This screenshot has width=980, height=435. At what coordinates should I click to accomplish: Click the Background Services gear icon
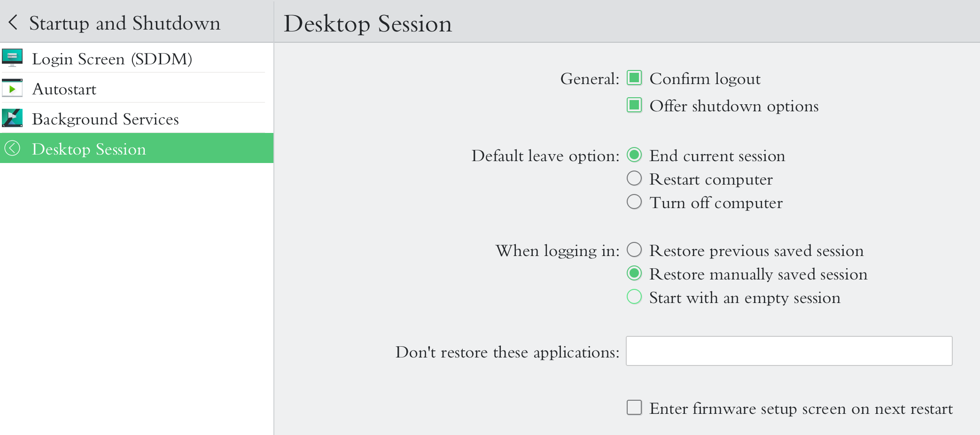pos(13,118)
